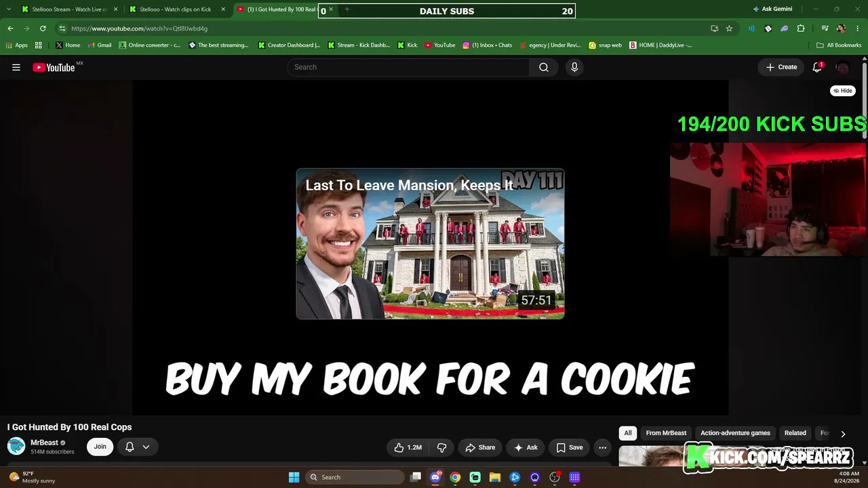
Task: Click the browser address bar URL
Action: click(x=139, y=28)
